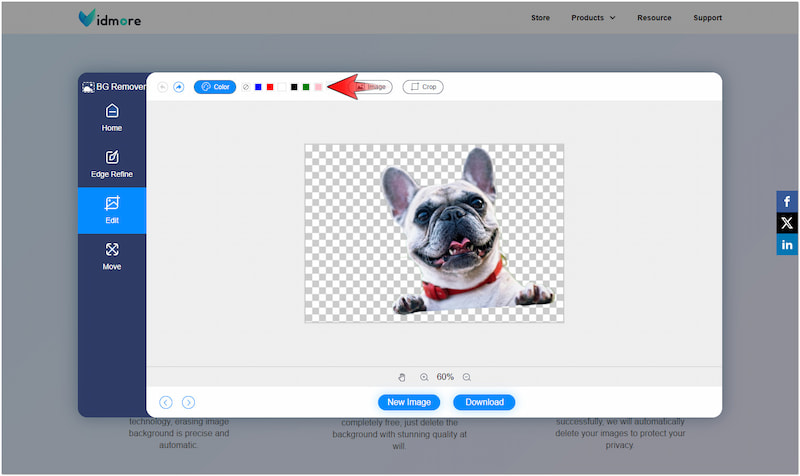Click the New Image button

click(x=409, y=402)
